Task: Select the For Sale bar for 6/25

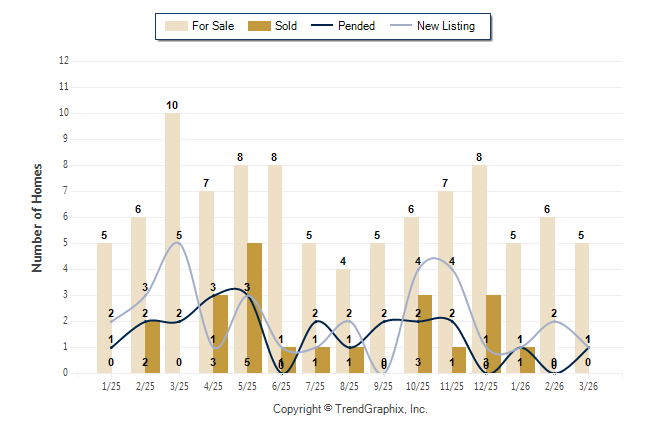Action: [x=275, y=269]
